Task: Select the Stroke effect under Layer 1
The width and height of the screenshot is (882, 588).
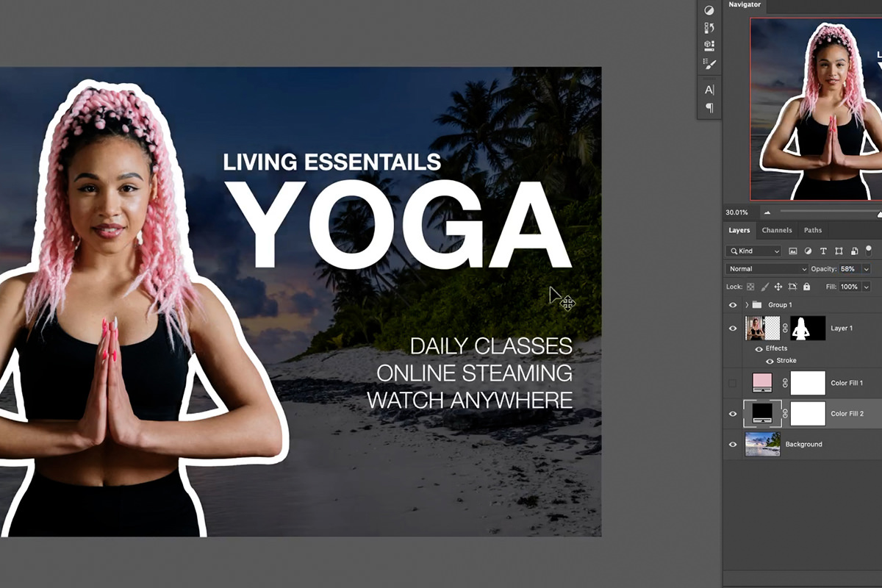Action: (786, 361)
